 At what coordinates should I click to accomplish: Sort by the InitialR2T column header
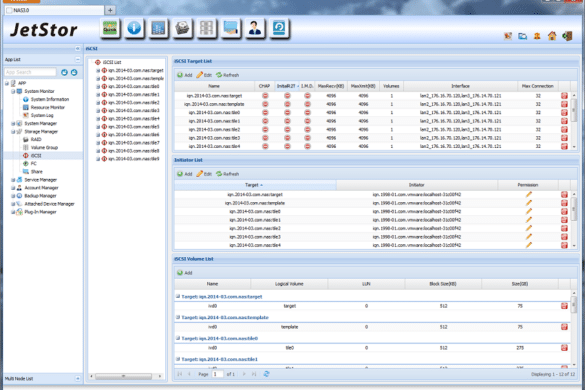tap(287, 86)
